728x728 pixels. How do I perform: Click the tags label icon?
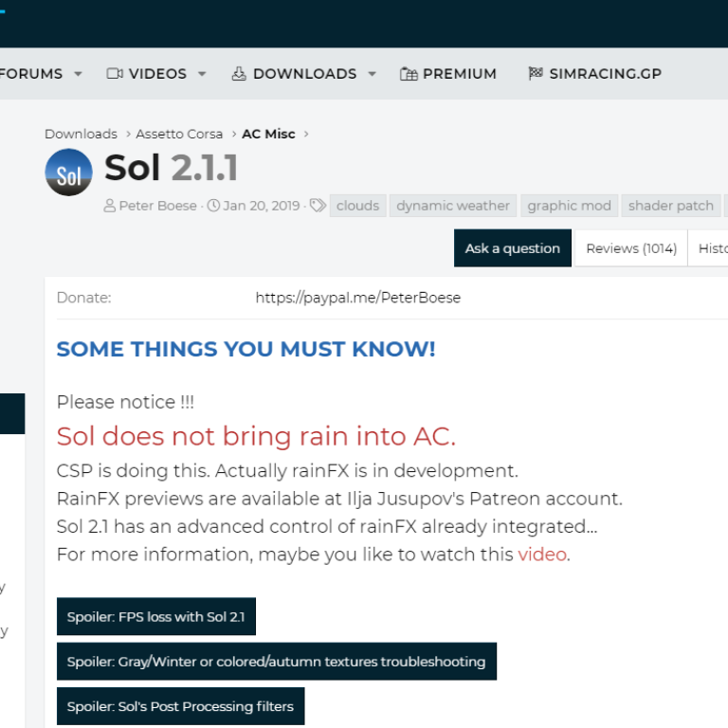click(318, 206)
